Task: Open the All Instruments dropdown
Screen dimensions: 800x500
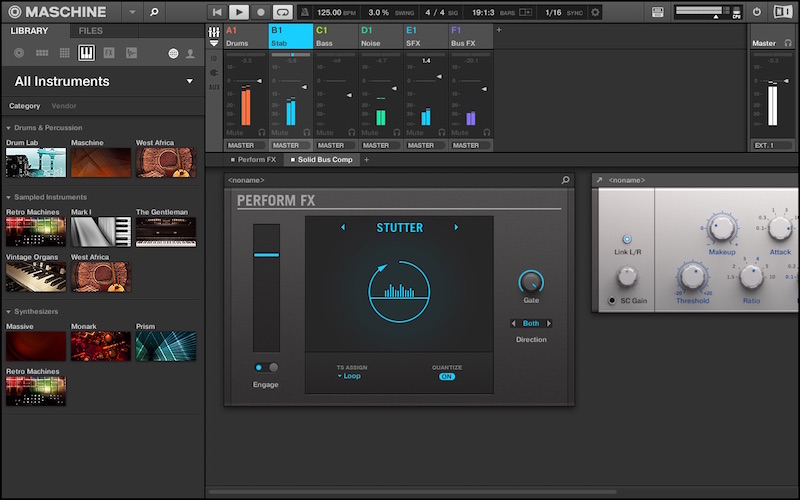Action: (x=190, y=81)
